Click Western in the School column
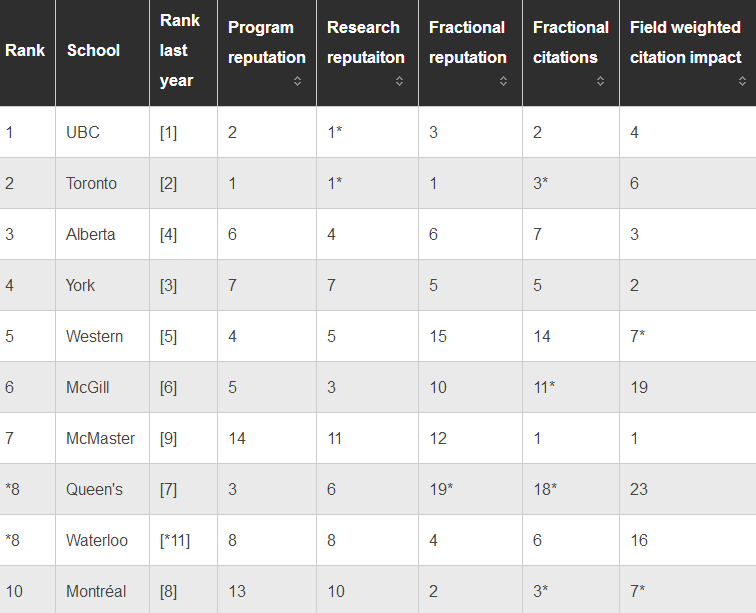 pos(94,336)
